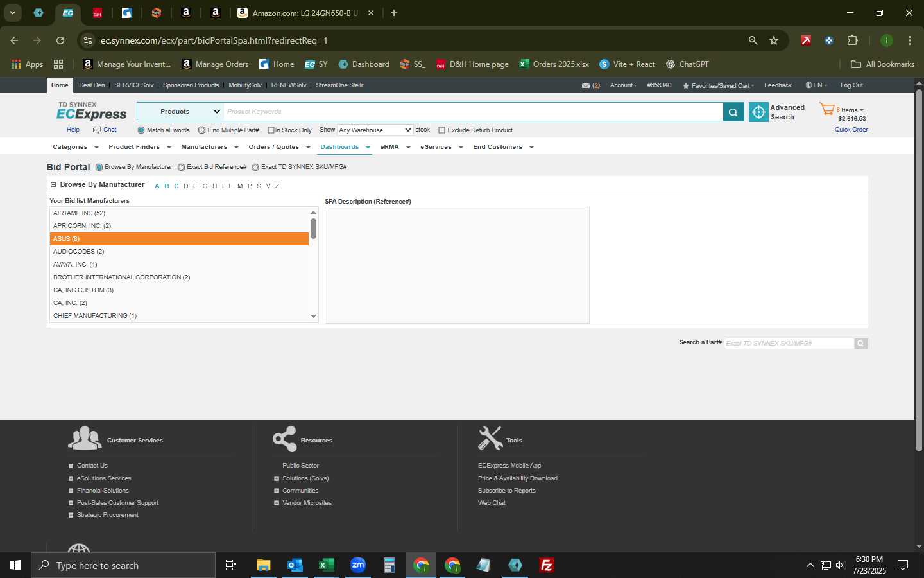
Task: Open Chrome zoom magnifier in address bar
Action: [753, 40]
